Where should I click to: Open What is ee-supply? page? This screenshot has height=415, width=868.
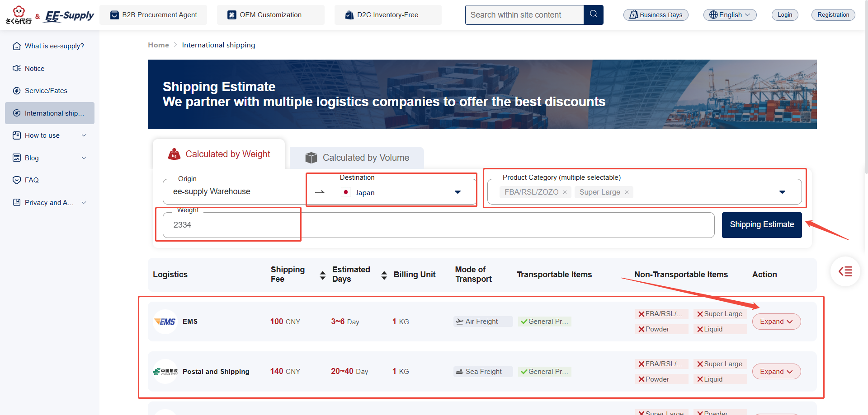[50, 46]
